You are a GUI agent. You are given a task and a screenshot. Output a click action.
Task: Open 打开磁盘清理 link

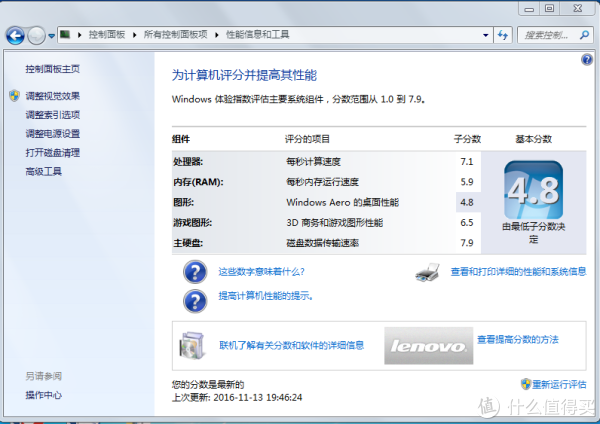click(52, 153)
